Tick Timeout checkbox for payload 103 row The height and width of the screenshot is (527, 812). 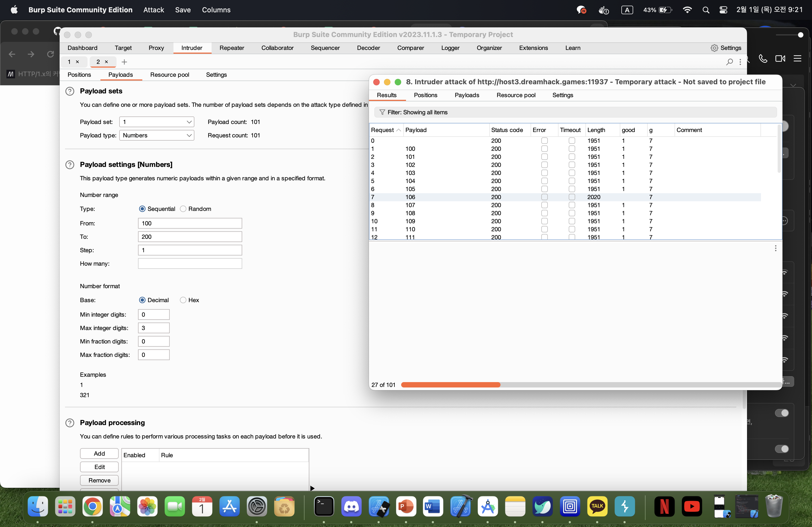[572, 173]
